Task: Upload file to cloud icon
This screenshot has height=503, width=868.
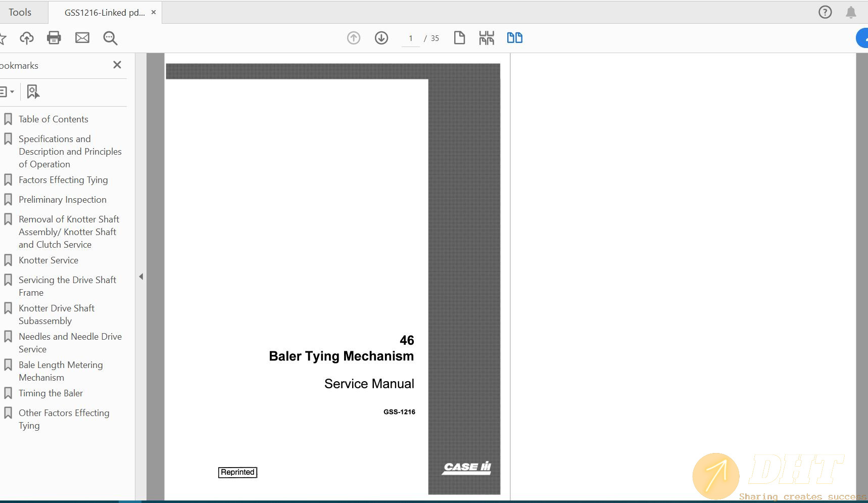Action: click(27, 38)
